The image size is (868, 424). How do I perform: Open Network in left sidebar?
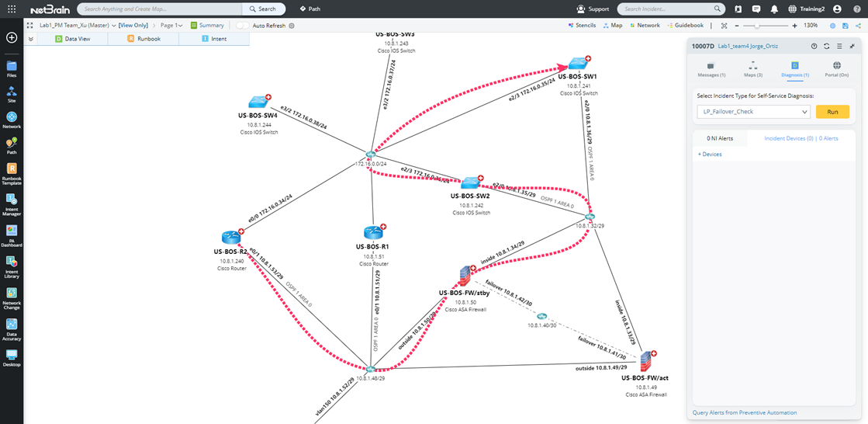pos(12,120)
